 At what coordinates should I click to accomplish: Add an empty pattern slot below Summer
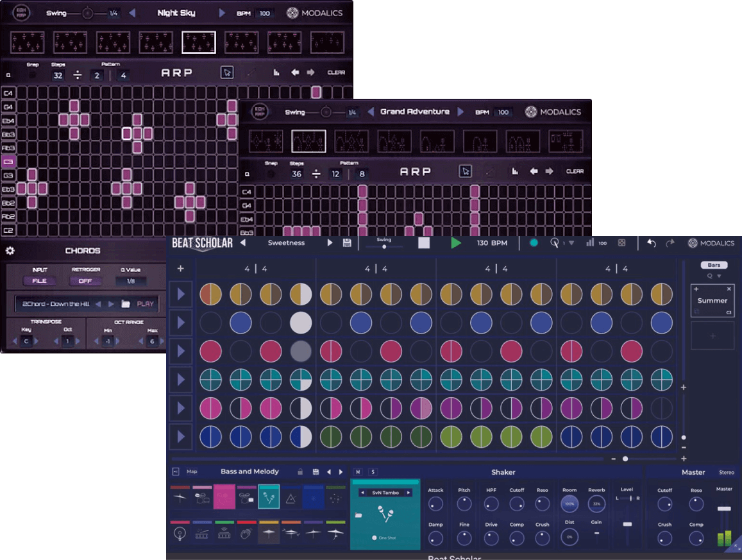tap(712, 335)
